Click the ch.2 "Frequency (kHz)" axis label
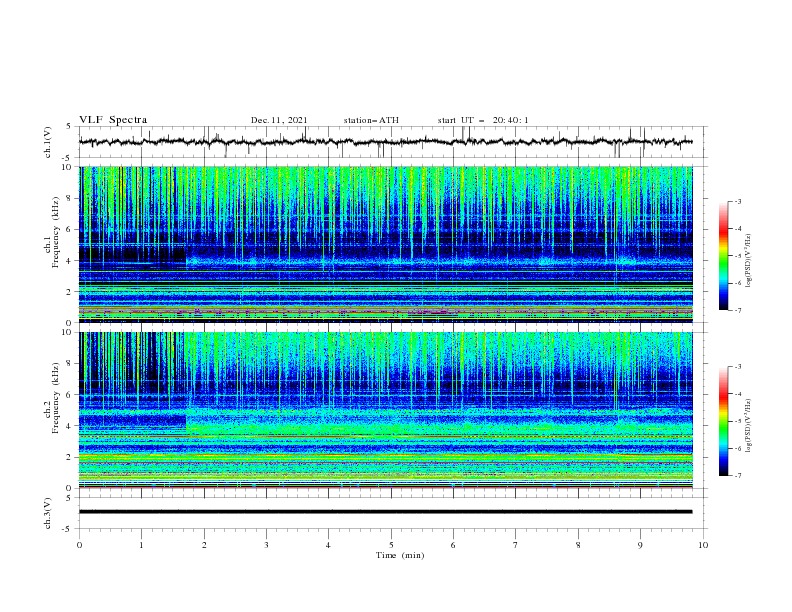 click(55, 398)
